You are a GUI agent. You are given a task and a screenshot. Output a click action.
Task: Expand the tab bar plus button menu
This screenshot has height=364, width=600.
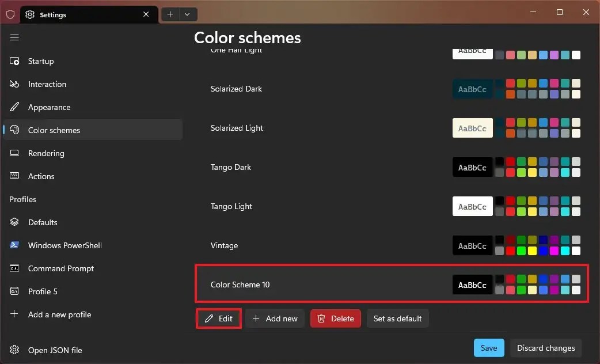[x=169, y=14]
